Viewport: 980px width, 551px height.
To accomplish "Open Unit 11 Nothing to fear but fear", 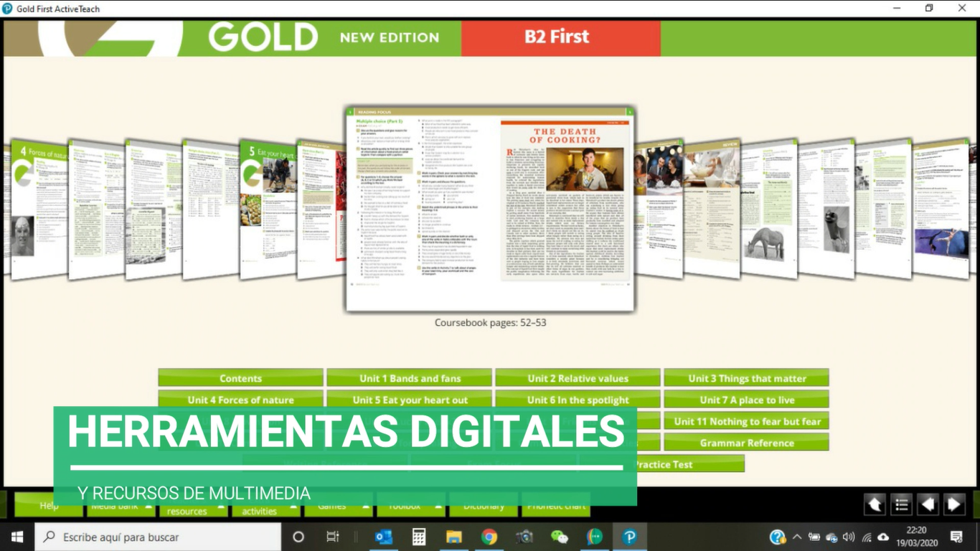I will pyautogui.click(x=747, y=421).
